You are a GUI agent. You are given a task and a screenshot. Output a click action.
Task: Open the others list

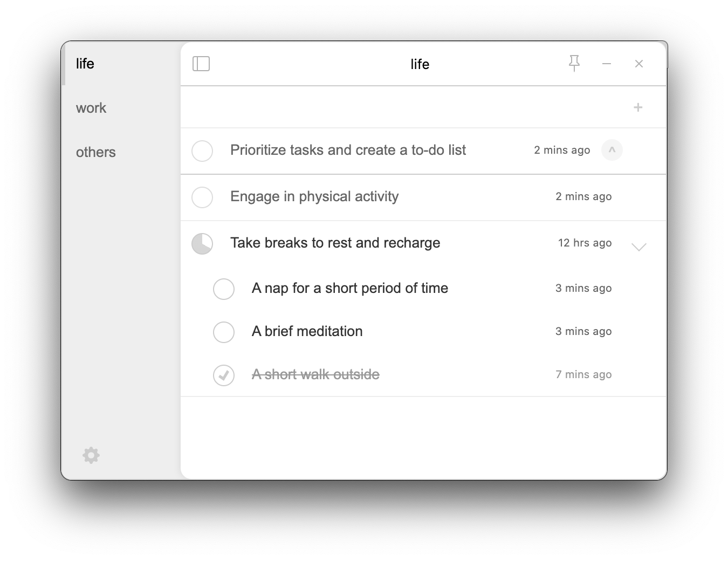96,152
